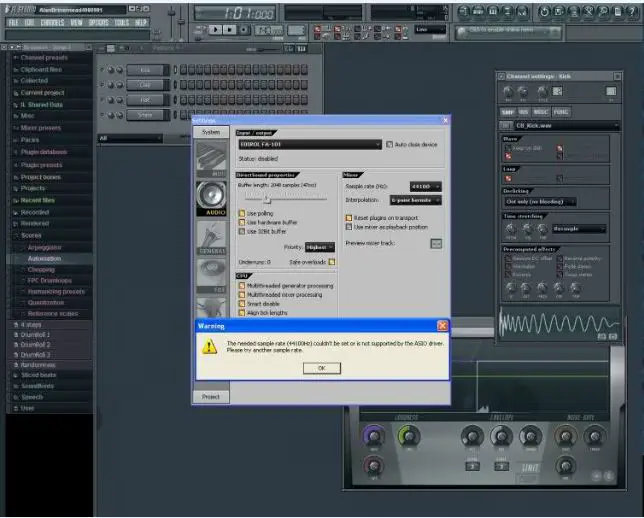Adjust the Buffer length slider
The image size is (644, 518).
tap(266, 199)
